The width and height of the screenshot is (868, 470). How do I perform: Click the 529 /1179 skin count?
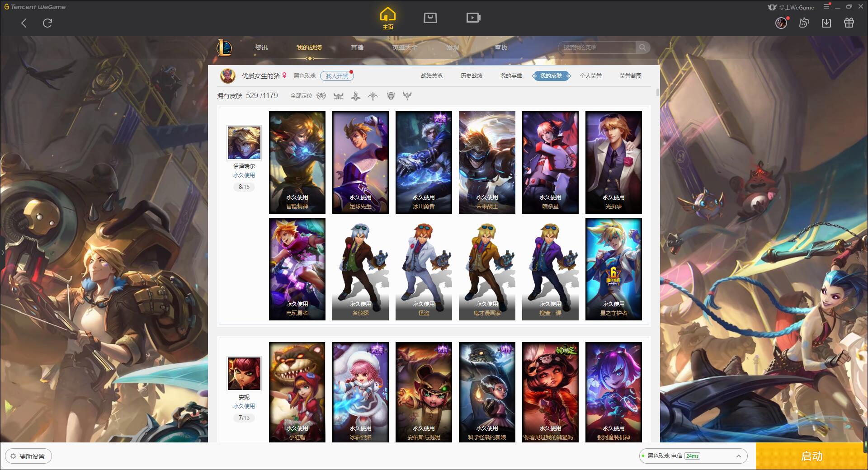point(262,96)
